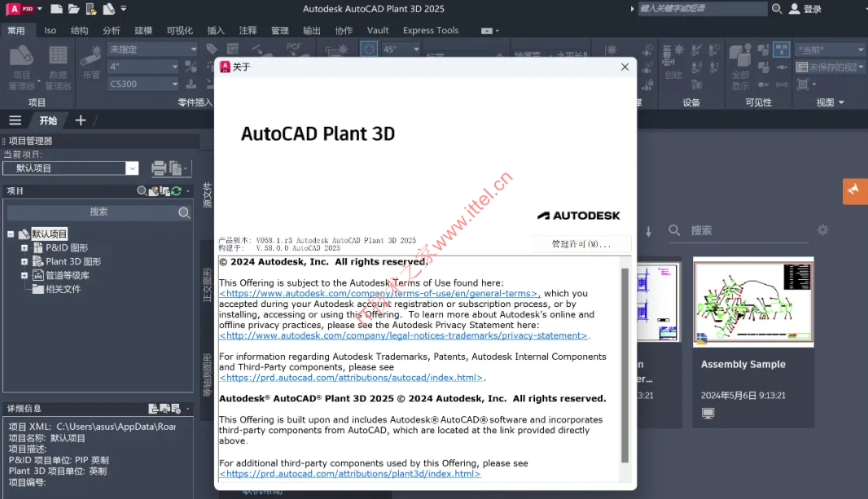Viewport: 868px width, 499px height.
Task: Click the monitor icon under Assembly Sample
Action: click(x=708, y=414)
